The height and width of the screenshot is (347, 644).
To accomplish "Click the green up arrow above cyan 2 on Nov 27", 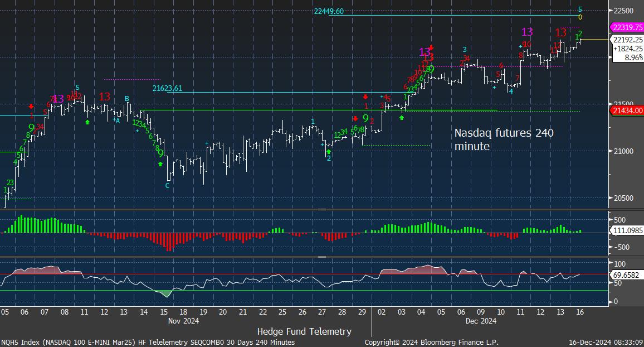I will pyautogui.click(x=329, y=152).
